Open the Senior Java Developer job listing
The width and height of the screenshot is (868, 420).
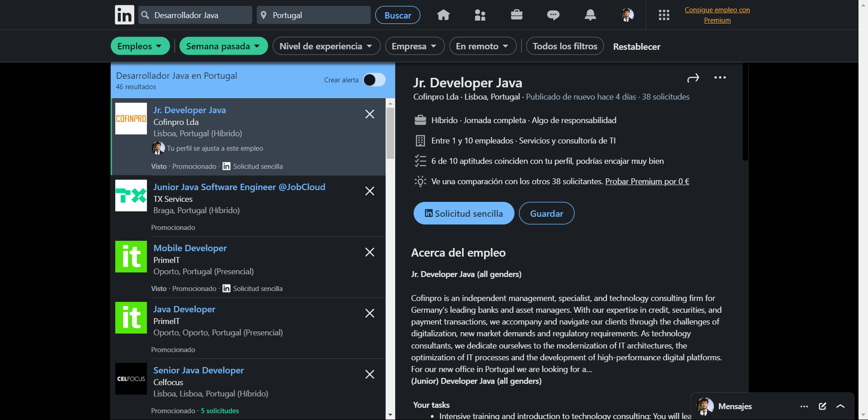click(198, 370)
